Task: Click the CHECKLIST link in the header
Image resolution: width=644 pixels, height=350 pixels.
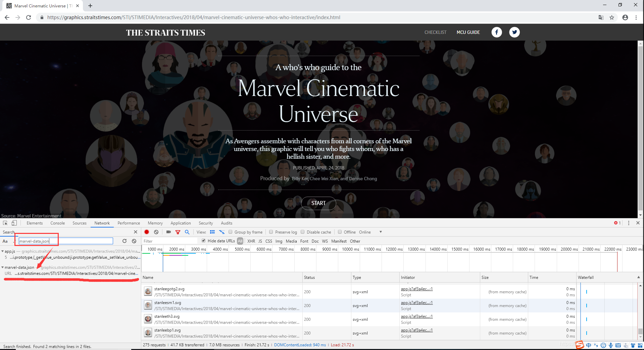Action: tap(435, 32)
